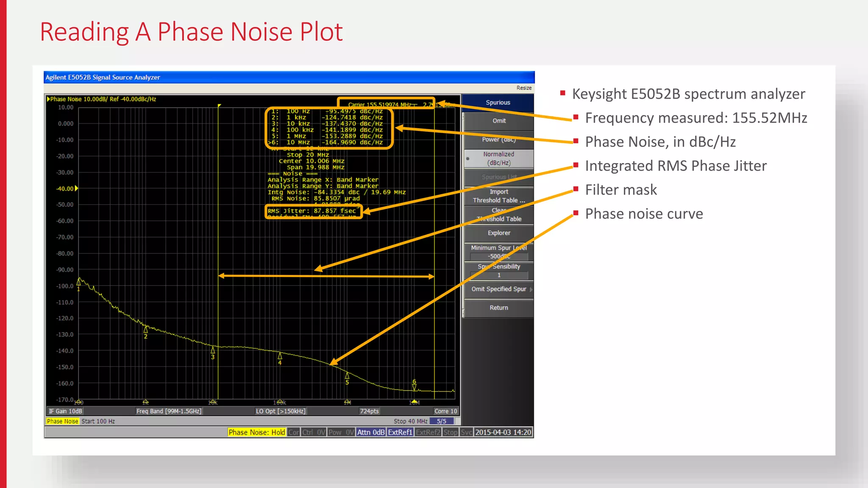Screen dimensions: 868x488
Task: Click Resize in the window bar
Action: tap(524, 88)
